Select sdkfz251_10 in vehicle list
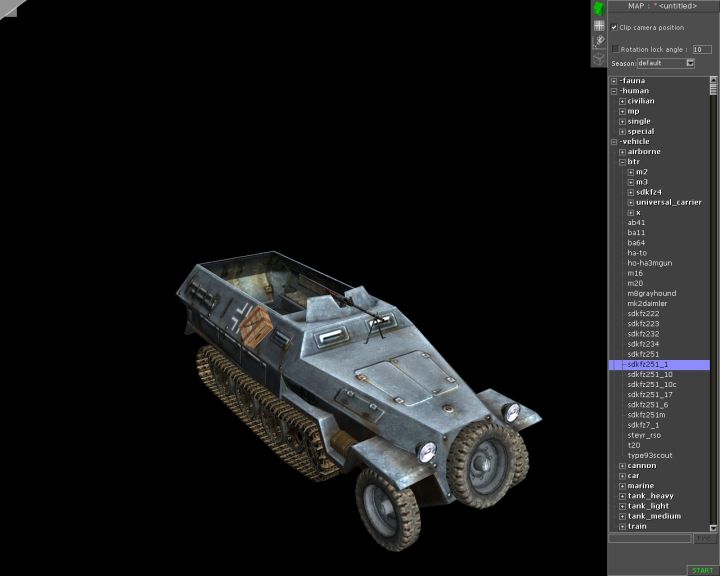720x576 pixels. pos(650,375)
